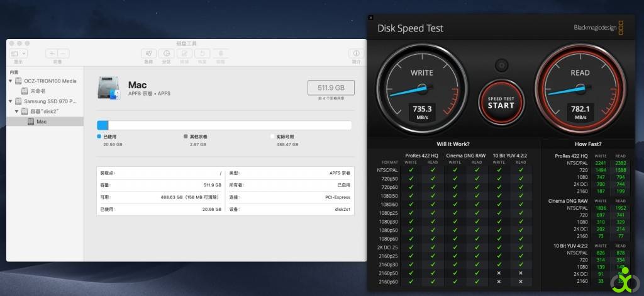
Task: Close the Disk Speed Test window
Action: 371,18
